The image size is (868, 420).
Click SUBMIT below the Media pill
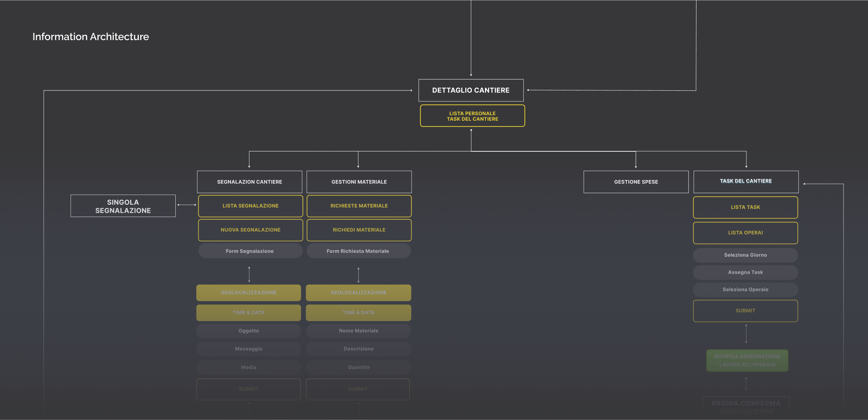point(248,389)
